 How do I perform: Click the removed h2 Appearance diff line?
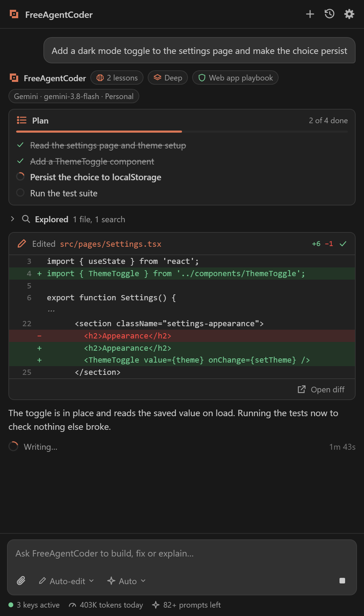coord(182,336)
